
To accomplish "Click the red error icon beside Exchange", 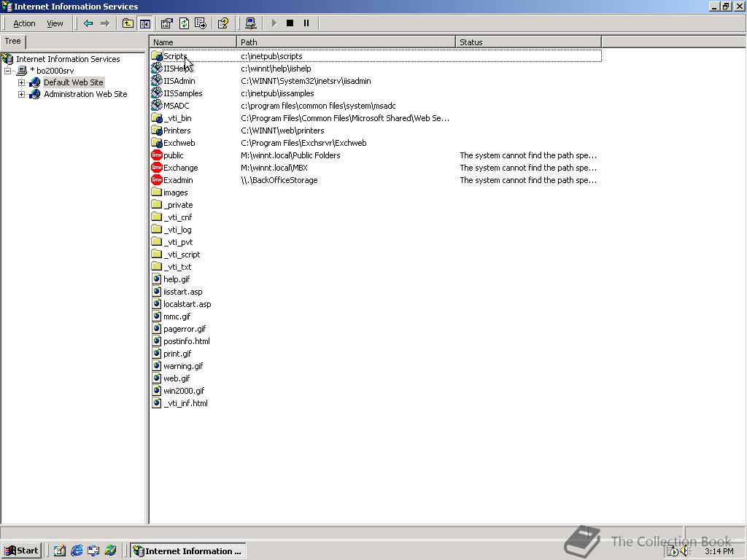I will pos(157,168).
